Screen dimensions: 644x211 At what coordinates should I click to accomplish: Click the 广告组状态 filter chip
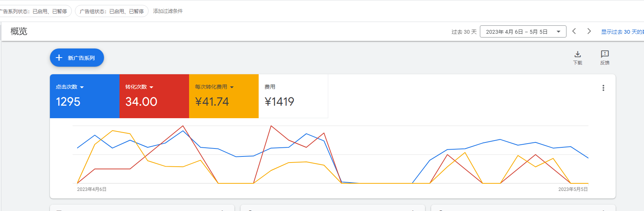[112, 11]
